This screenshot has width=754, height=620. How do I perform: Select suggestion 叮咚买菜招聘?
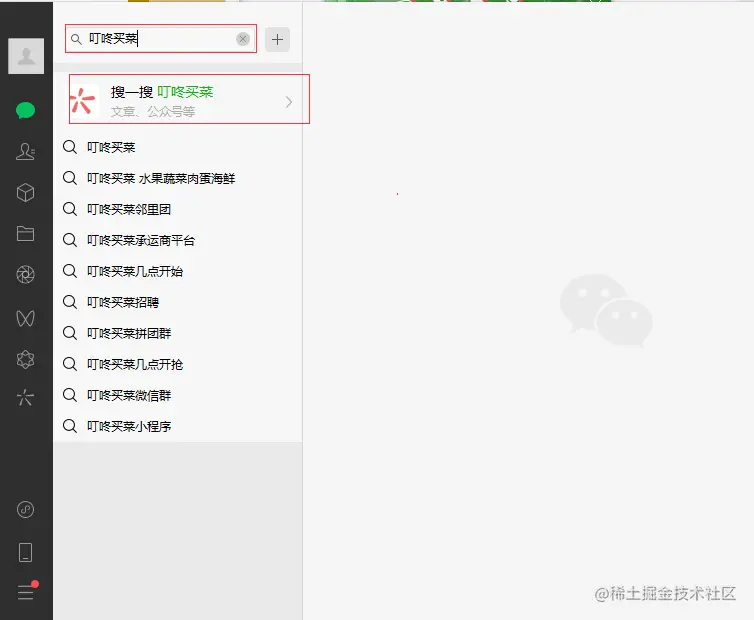178,302
